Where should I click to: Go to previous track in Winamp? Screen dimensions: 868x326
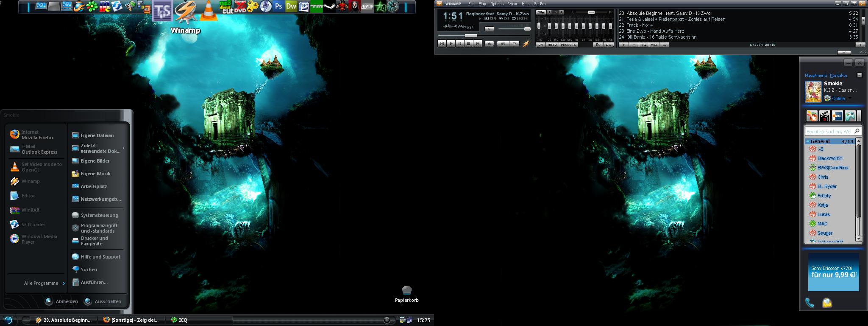click(442, 43)
